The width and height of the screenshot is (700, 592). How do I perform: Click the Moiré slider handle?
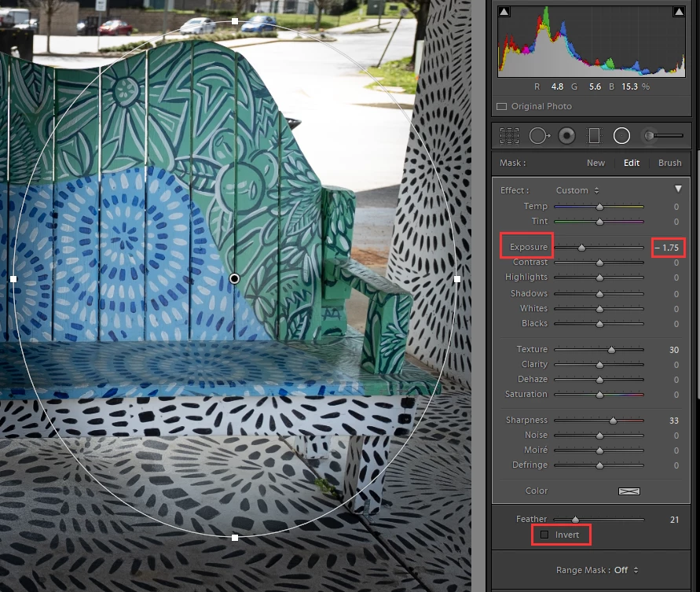tap(599, 450)
